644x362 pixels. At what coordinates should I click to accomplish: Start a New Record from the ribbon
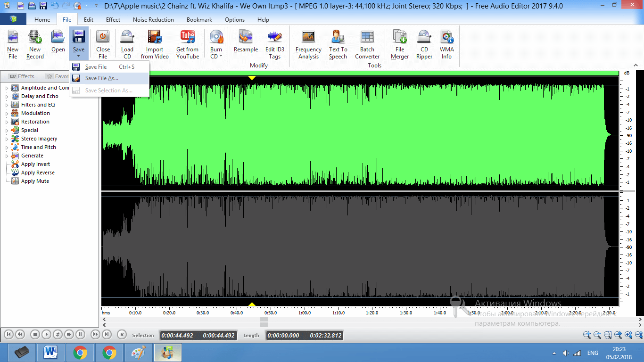[x=35, y=44]
